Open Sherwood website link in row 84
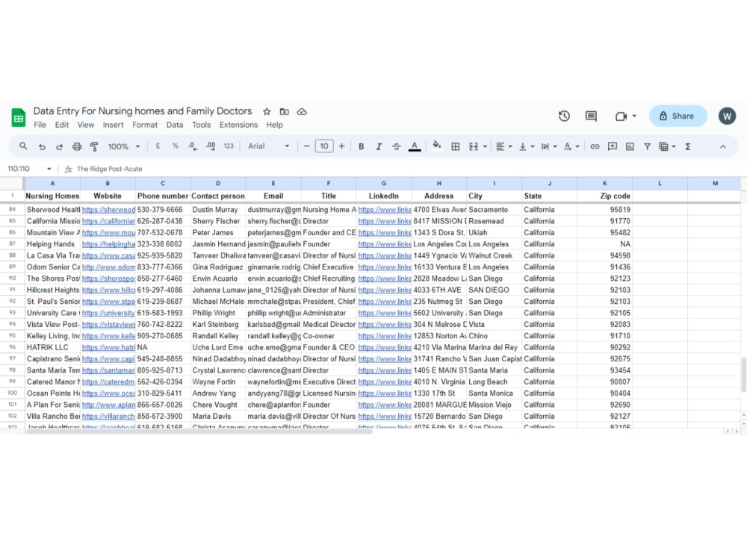This screenshot has width=747, height=560. click(x=108, y=210)
